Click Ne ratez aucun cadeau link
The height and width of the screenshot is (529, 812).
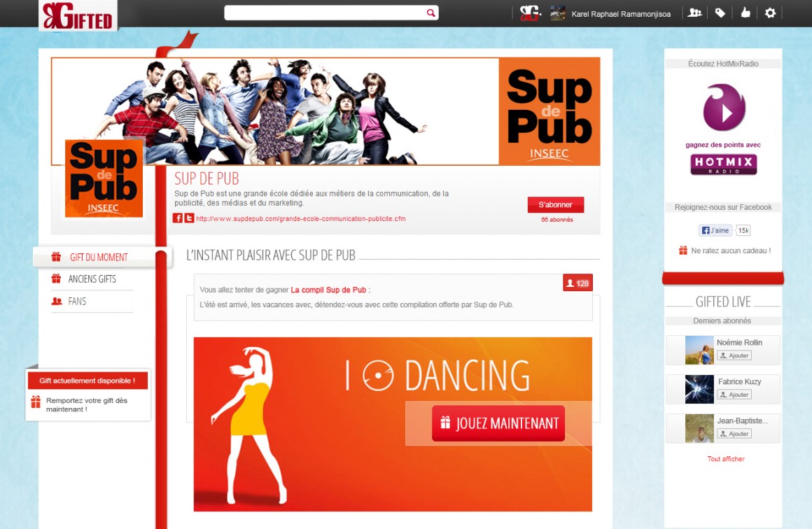click(x=731, y=251)
